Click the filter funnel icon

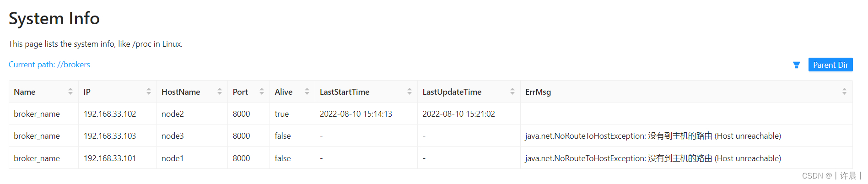(796, 65)
